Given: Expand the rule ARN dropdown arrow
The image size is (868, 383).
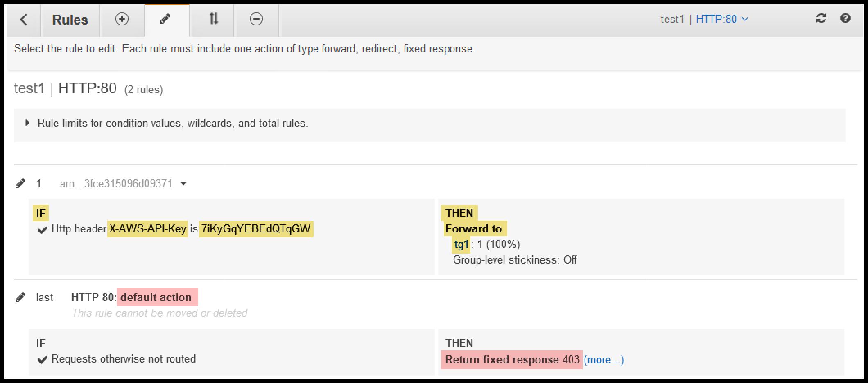Looking at the screenshot, I should [x=183, y=183].
